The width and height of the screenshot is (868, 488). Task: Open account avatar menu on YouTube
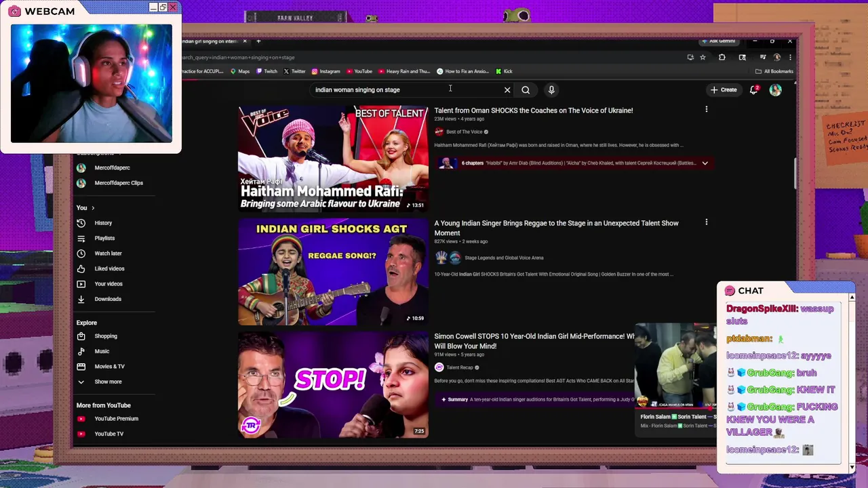775,89
